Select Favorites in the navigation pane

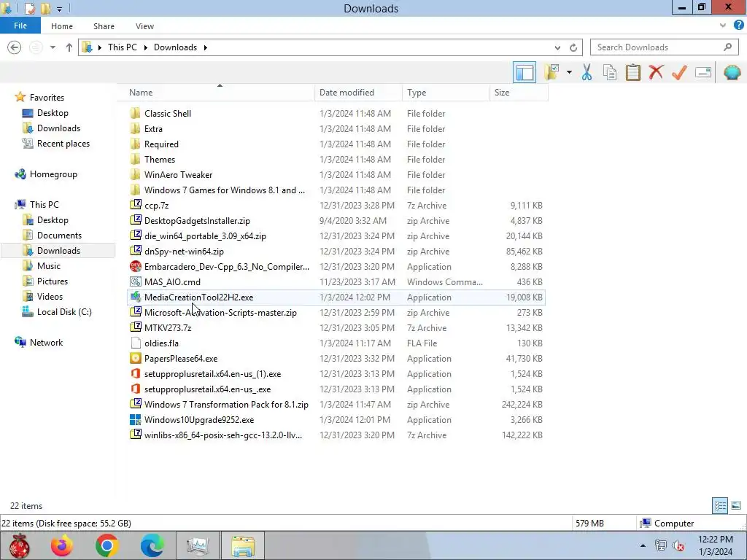pyautogui.click(x=47, y=97)
